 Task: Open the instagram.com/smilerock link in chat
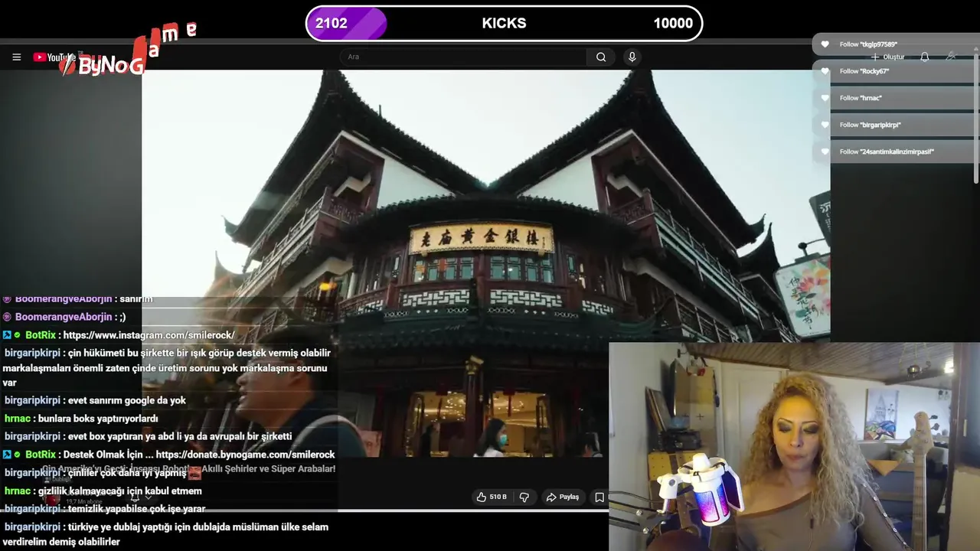(x=149, y=335)
